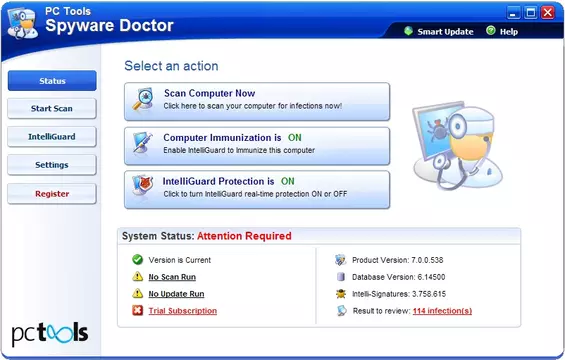Click the syringe Computer Immunization icon
This screenshot has height=360, width=565.
coord(143,143)
